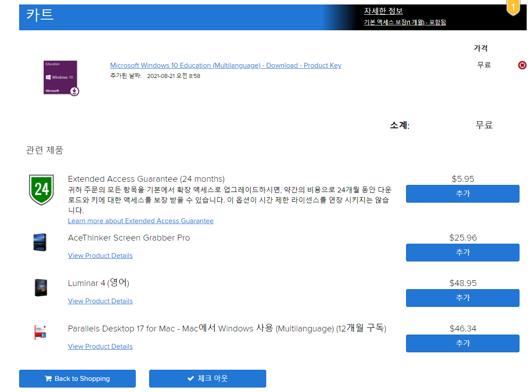This screenshot has width=532, height=392.
Task: View Product Details for Luminar 4
Action: tap(100, 301)
